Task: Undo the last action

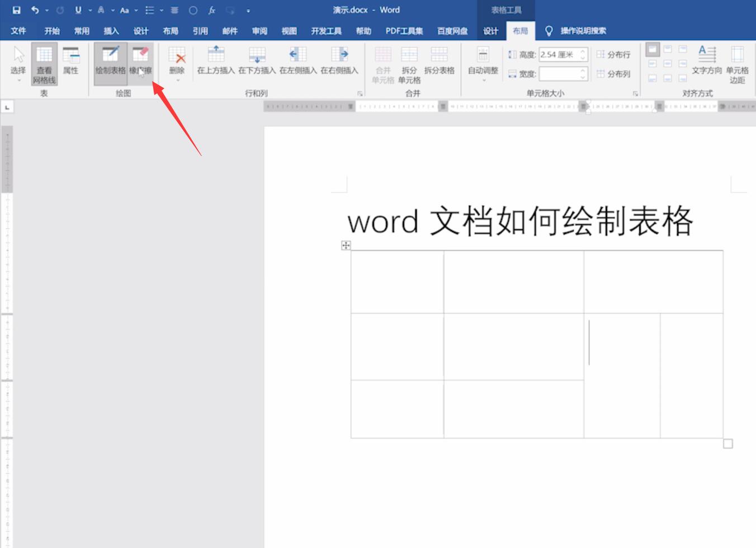Action: coord(35,10)
